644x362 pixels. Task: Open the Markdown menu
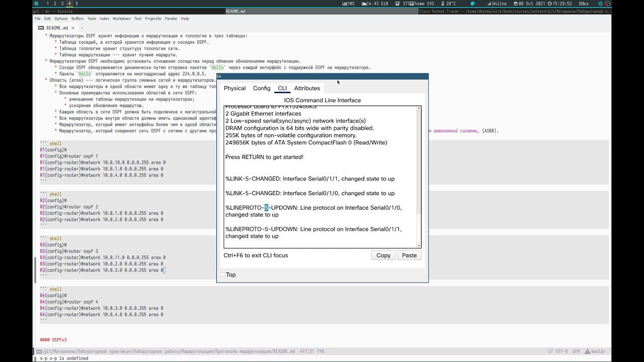[x=121, y=19]
